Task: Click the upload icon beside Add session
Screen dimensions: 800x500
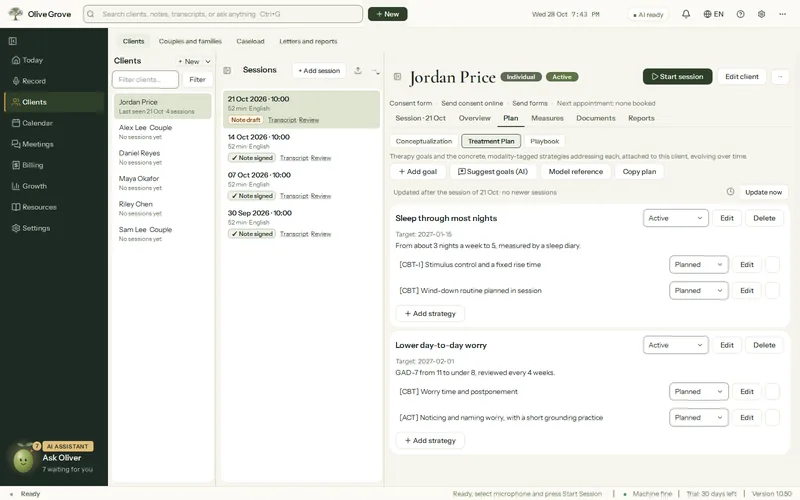Action: [358, 70]
